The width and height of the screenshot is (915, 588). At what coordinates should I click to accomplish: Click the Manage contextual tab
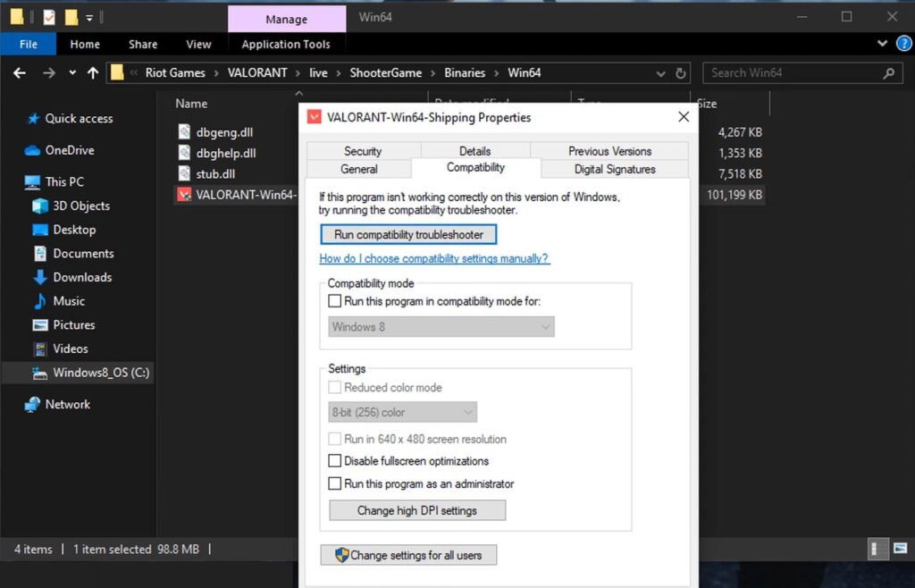[x=287, y=20]
